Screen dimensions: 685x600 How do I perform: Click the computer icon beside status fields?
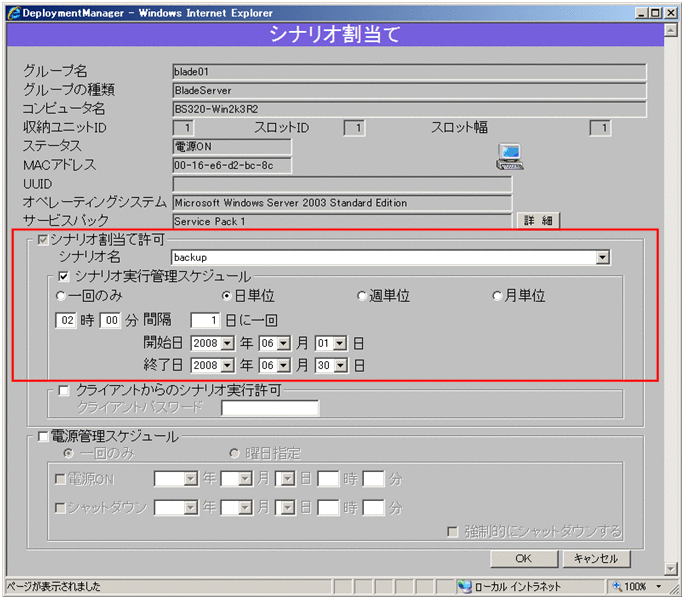click(509, 156)
